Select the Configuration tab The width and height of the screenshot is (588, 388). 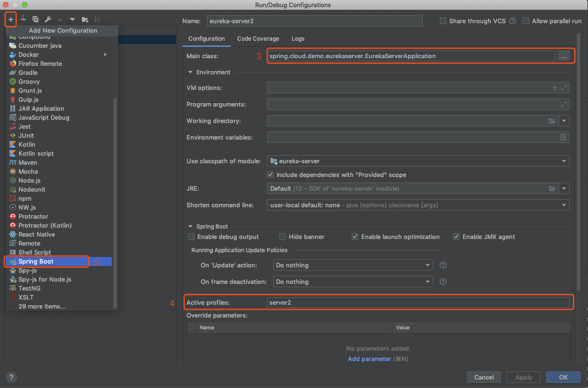(x=206, y=39)
